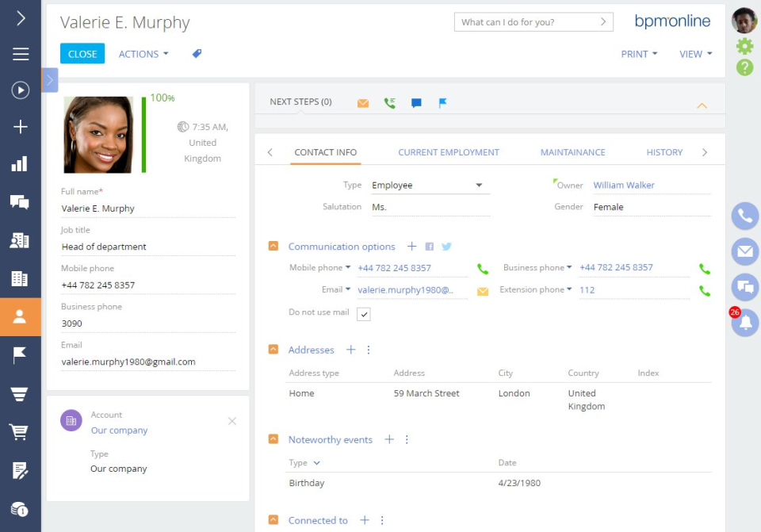761x532 pixels.
Task: Open the Type dropdown showing Employee
Action: [x=479, y=185]
